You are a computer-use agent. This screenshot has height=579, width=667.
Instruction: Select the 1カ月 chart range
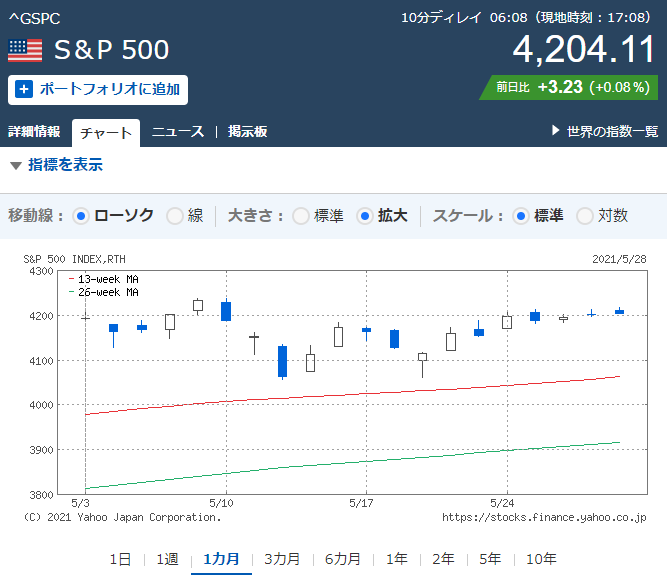point(221,559)
